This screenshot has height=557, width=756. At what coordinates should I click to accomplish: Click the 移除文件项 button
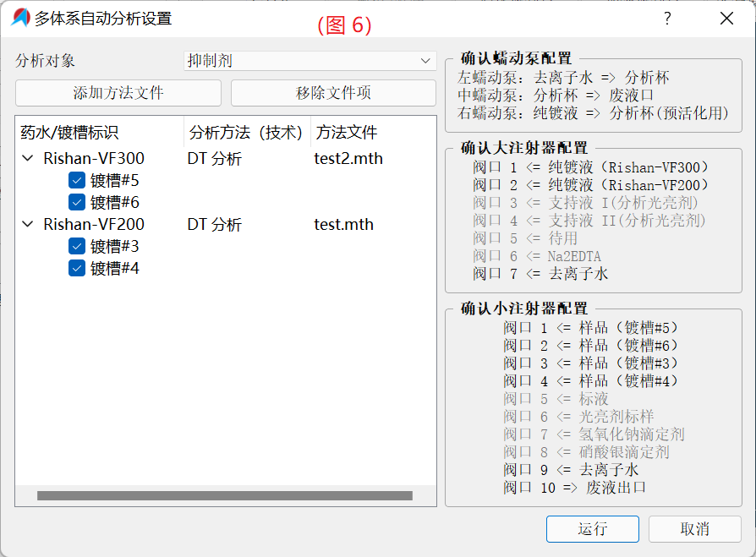pos(333,93)
